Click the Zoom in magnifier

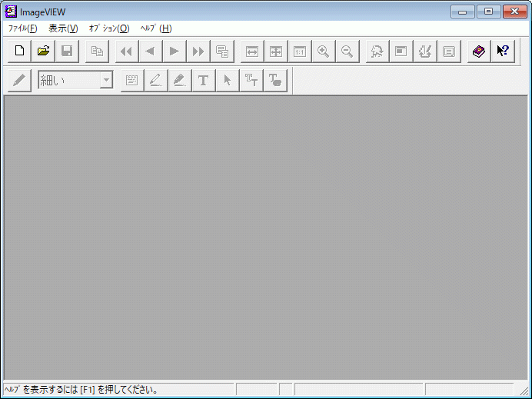coord(324,52)
